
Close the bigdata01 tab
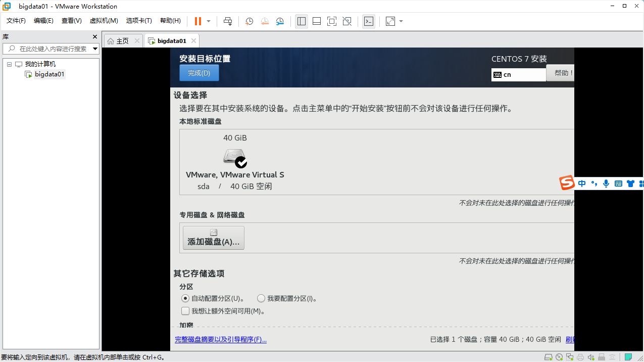pyautogui.click(x=193, y=41)
